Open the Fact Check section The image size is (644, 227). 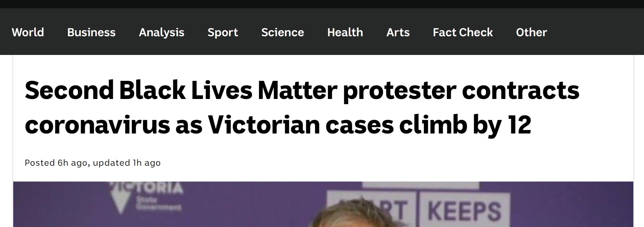coord(463,33)
